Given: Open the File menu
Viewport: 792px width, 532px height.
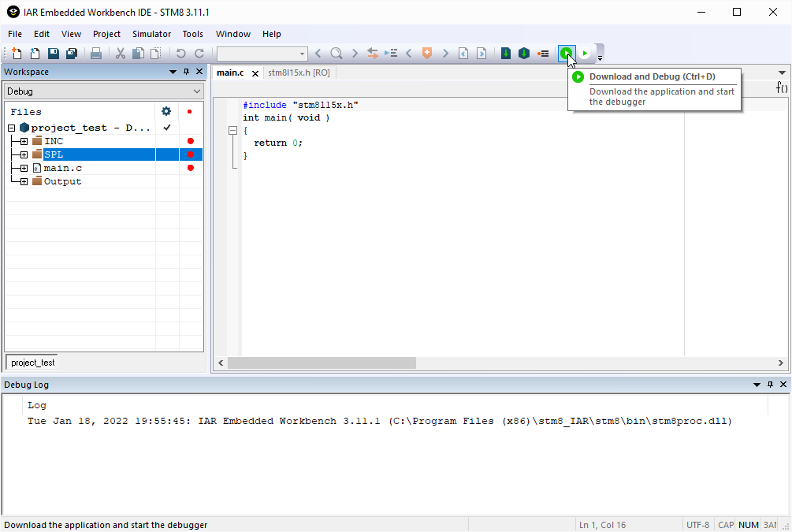Looking at the screenshot, I should click(15, 34).
